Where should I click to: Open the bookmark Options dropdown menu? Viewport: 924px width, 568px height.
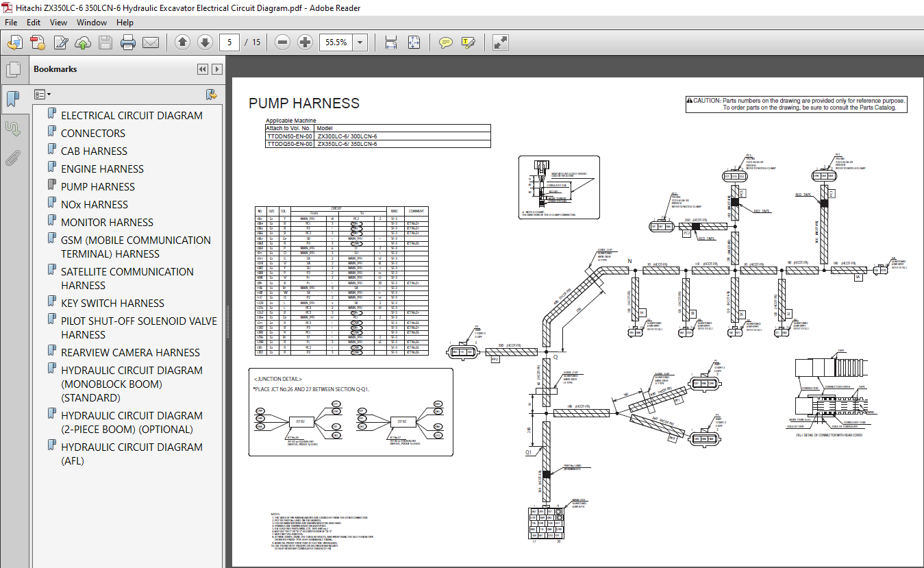42,94
